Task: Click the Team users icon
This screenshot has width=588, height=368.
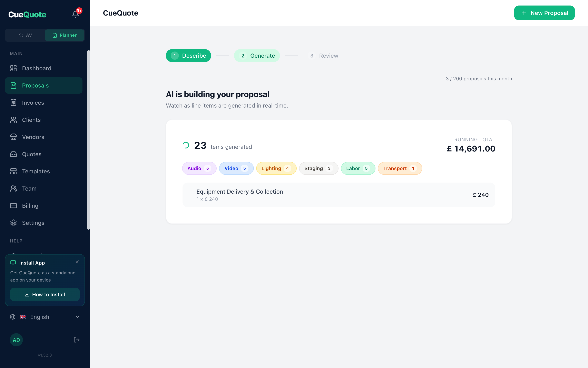Action: coord(13,189)
